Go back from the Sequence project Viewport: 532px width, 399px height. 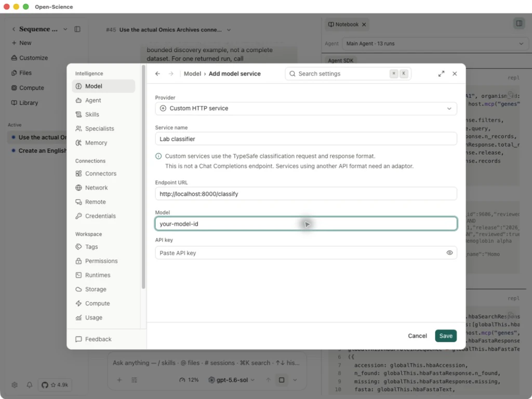coord(14,29)
